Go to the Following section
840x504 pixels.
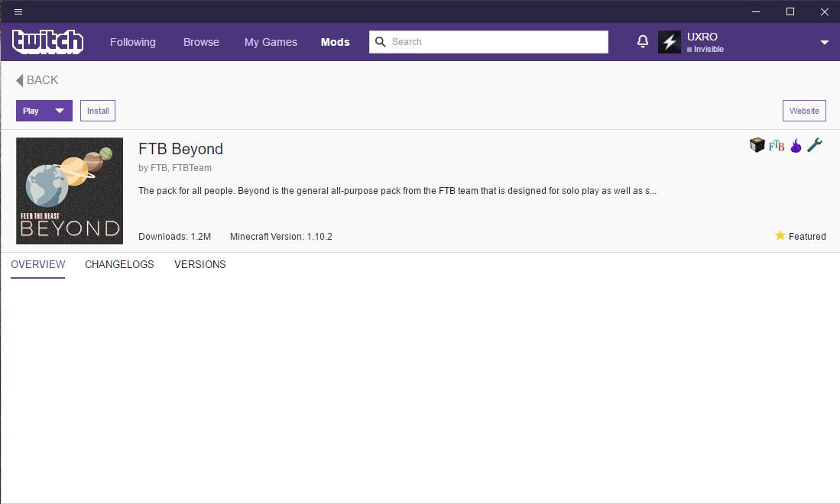(133, 42)
